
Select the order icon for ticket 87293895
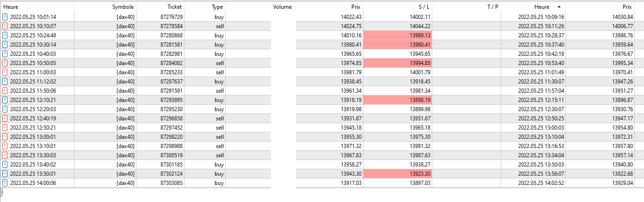[x=5, y=100]
